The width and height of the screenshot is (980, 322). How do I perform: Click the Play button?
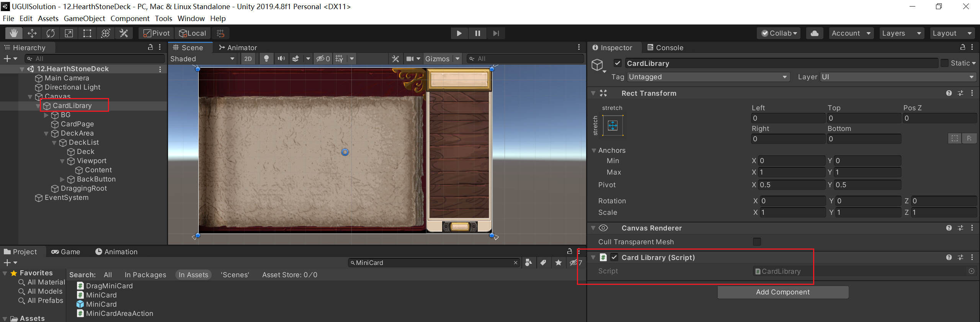(459, 33)
